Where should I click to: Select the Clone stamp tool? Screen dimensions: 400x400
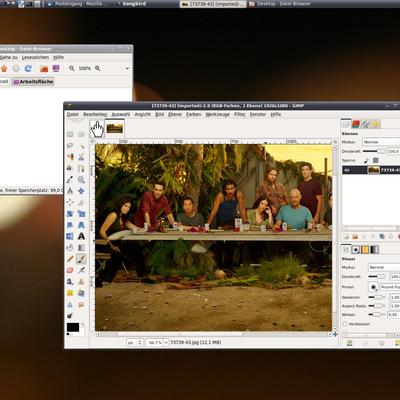click(x=81, y=282)
